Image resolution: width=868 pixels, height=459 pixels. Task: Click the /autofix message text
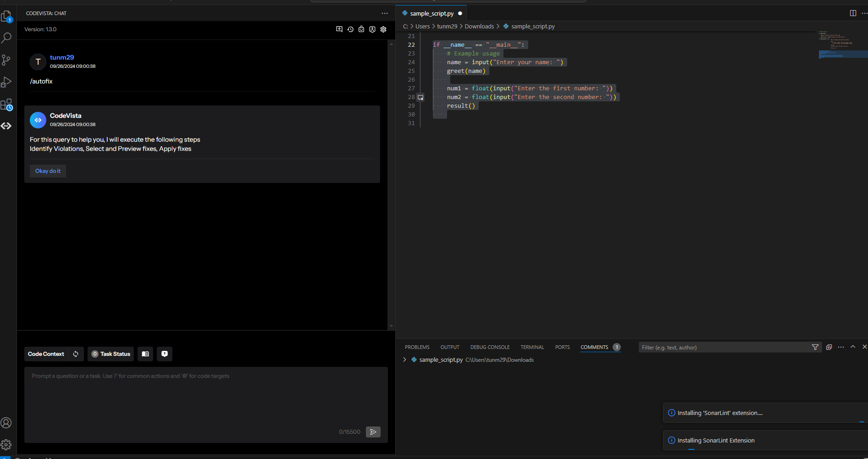41,81
